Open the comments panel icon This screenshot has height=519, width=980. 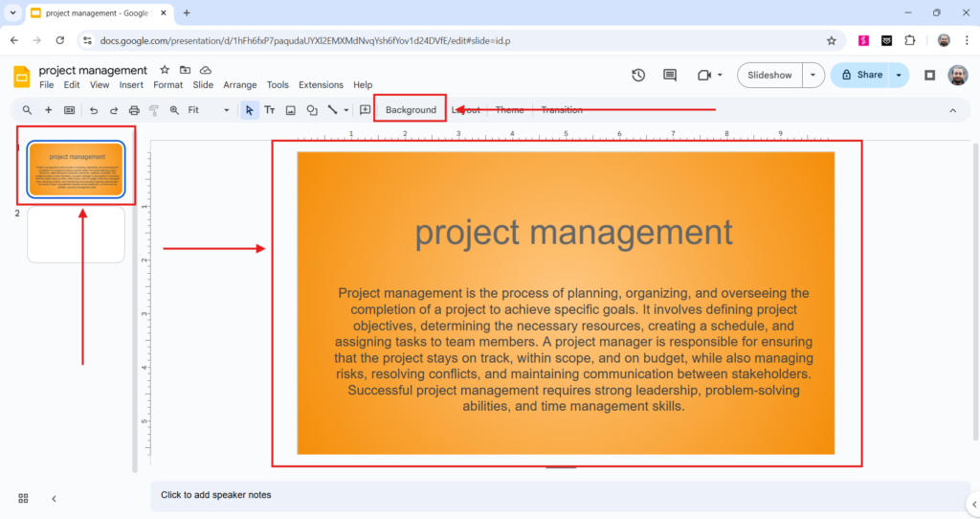click(x=670, y=75)
